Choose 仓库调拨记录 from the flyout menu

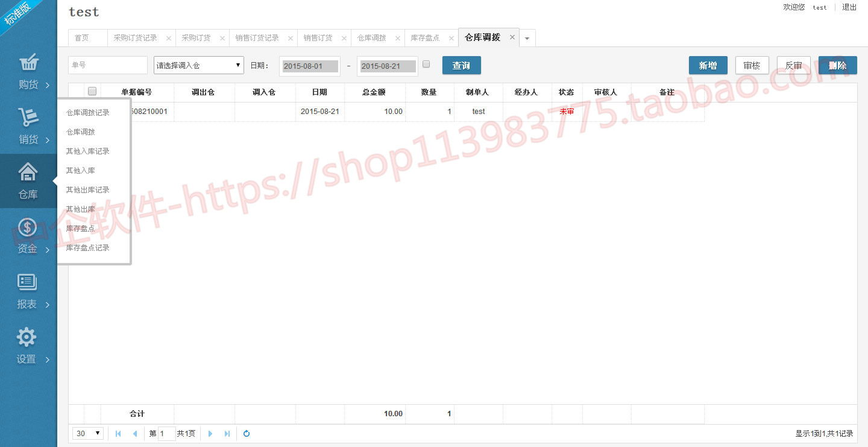pyautogui.click(x=88, y=113)
